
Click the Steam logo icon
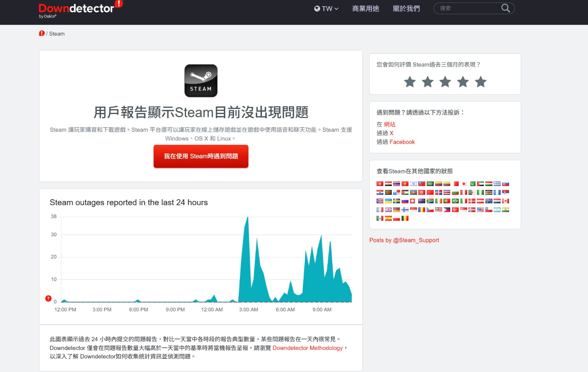[201, 80]
